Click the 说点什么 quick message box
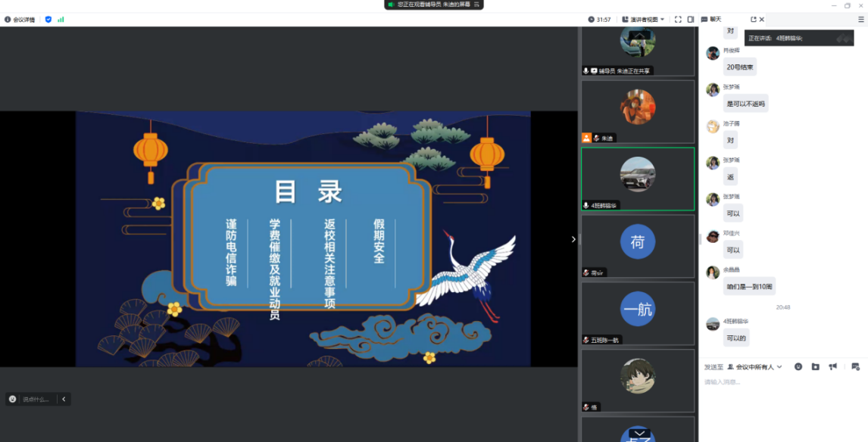The image size is (868, 442). coord(35,399)
